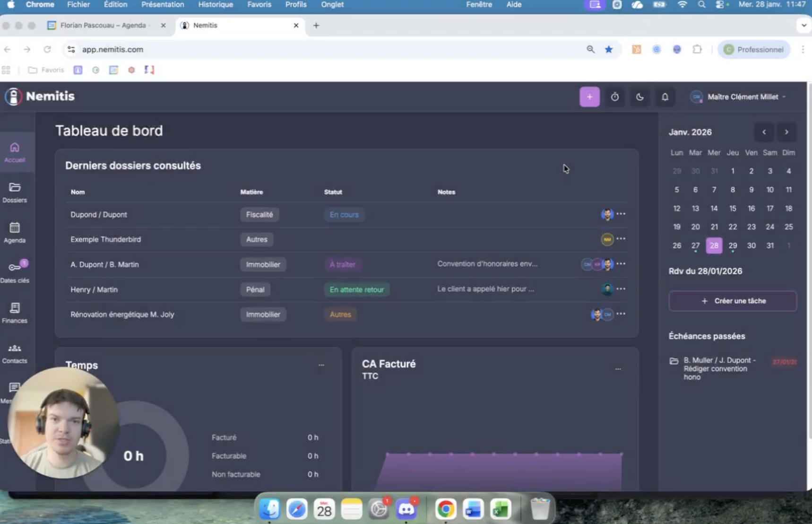Viewport: 812px width, 524px height.
Task: Open options for A. Dupont / B. Martin row
Action: [621, 264]
